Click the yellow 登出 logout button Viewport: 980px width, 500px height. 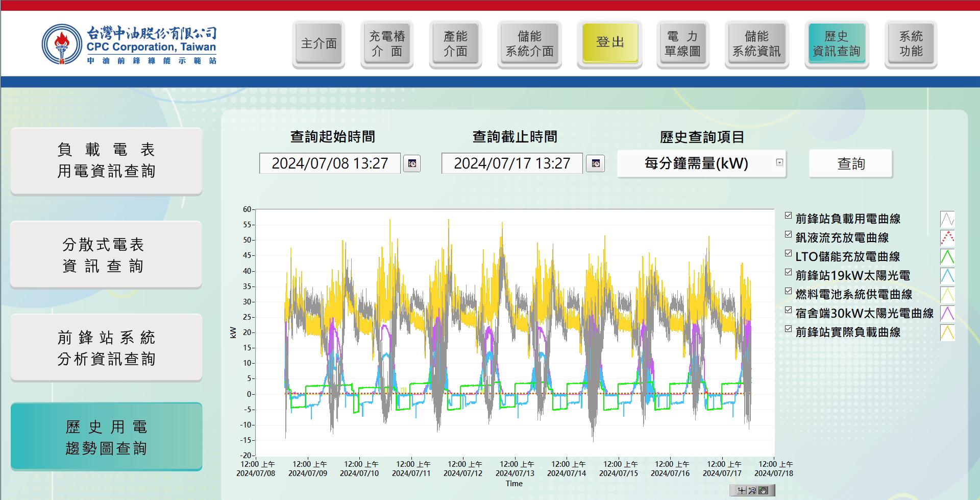pyautogui.click(x=609, y=43)
